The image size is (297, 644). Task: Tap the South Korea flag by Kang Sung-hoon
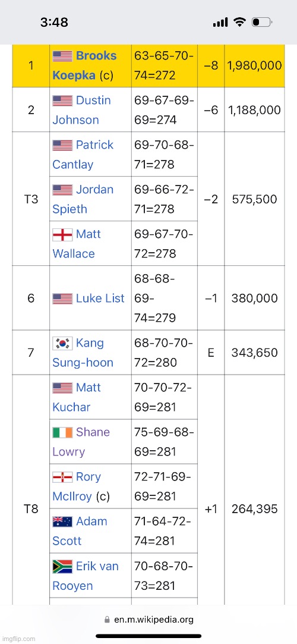click(62, 343)
